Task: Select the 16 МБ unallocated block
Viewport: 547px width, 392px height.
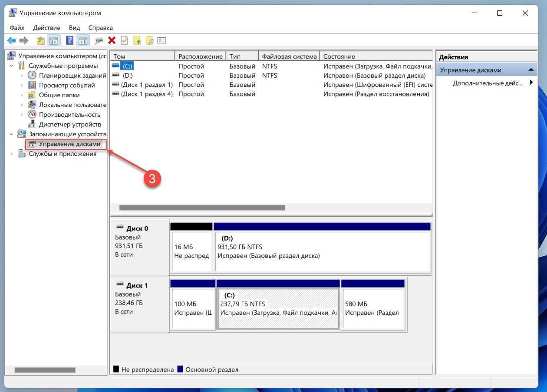Action: pos(191,252)
